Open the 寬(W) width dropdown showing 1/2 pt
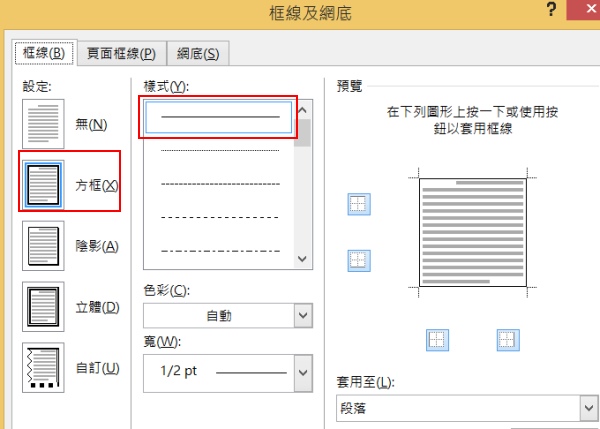 (x=228, y=373)
